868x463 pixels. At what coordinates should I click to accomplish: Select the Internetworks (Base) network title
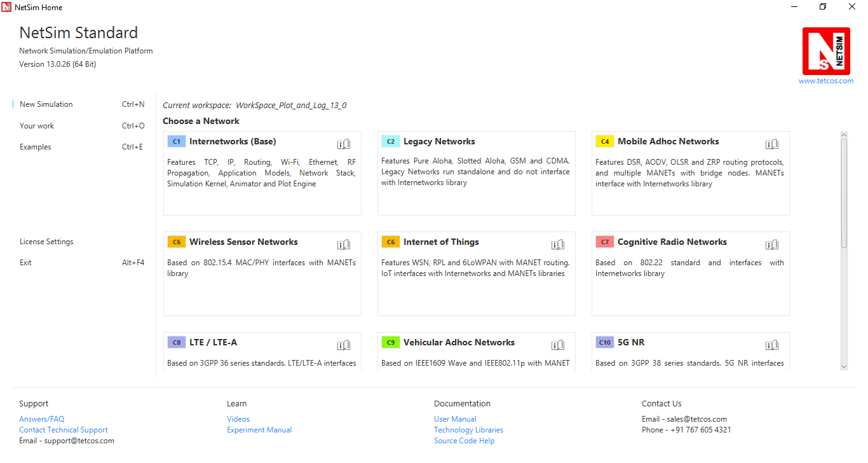pos(233,142)
